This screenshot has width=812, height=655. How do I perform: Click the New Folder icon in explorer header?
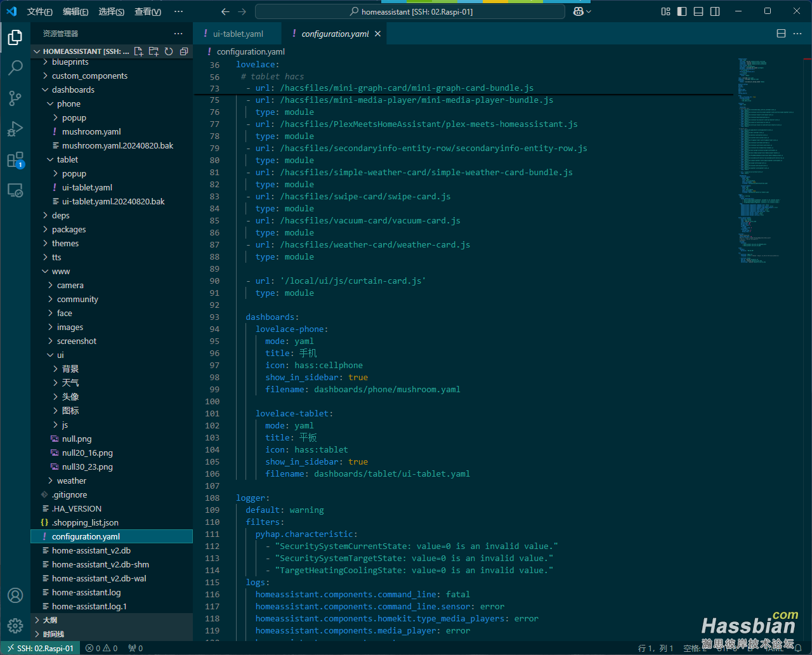click(154, 51)
